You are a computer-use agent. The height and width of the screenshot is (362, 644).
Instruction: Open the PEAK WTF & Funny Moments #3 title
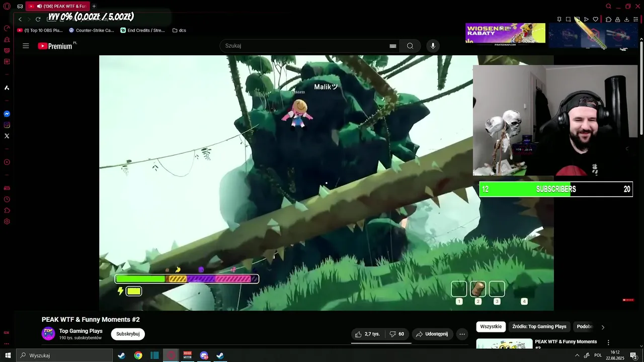point(566,344)
